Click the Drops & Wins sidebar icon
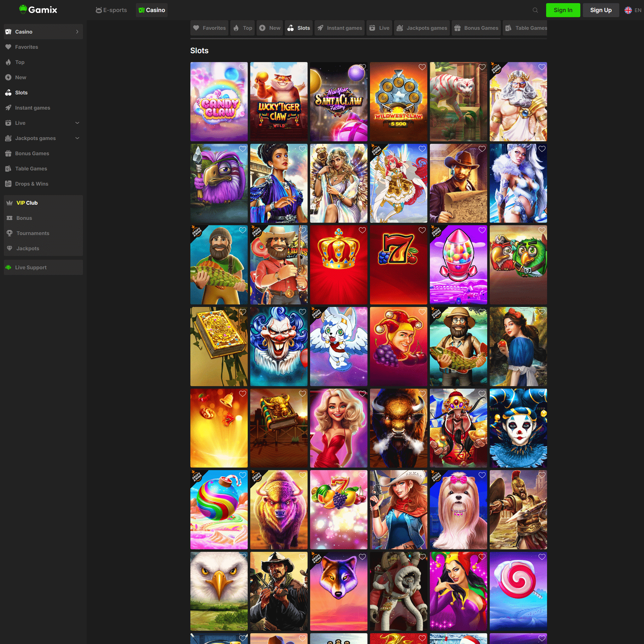The height and width of the screenshot is (644, 644). click(8, 184)
